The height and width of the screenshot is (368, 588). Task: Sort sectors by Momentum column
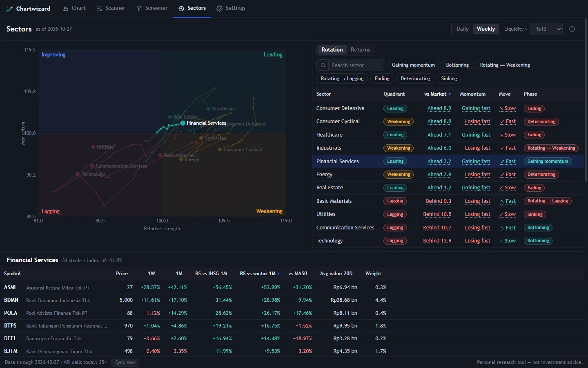click(x=472, y=94)
